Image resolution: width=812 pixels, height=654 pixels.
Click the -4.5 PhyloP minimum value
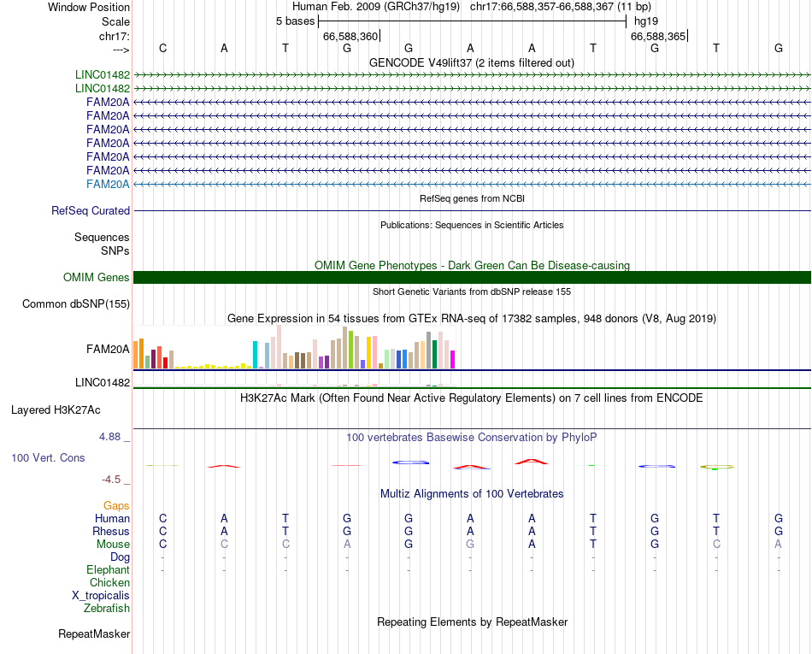[x=111, y=480]
